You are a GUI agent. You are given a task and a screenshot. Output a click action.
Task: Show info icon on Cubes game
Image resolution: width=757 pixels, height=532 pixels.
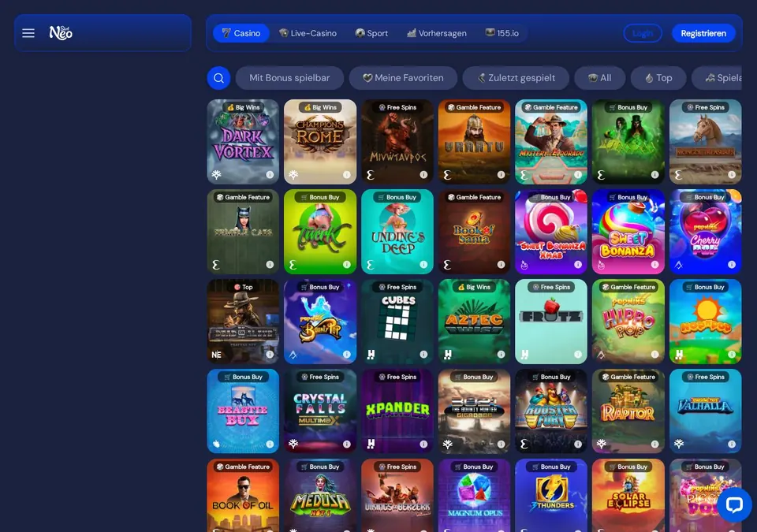coord(423,355)
